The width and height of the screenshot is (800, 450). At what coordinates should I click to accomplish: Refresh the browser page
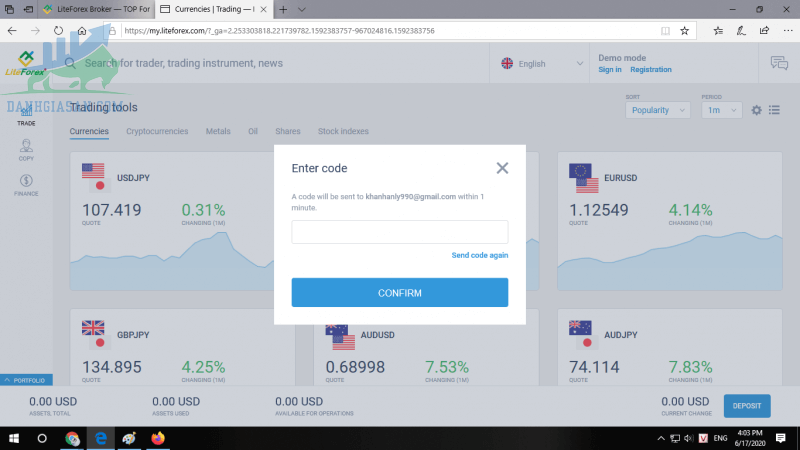(58, 31)
